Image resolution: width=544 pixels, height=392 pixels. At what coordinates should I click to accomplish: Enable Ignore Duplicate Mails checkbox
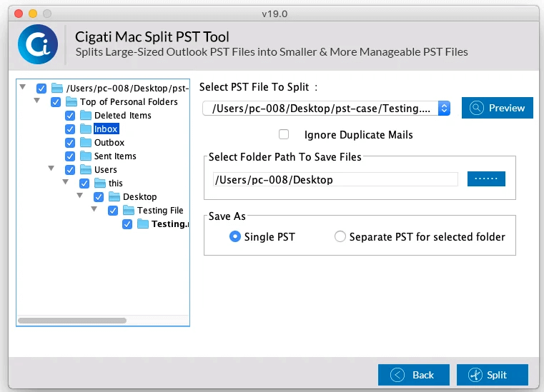pyautogui.click(x=284, y=134)
